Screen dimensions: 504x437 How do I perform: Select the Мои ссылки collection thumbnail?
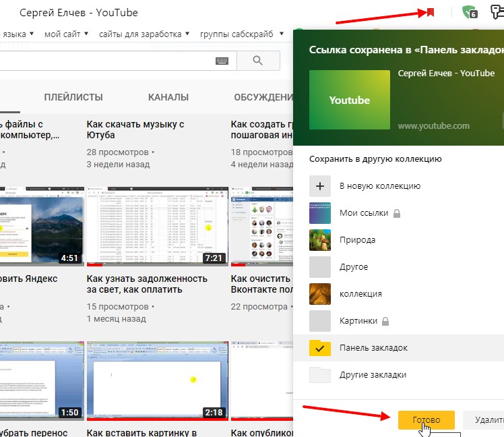coord(320,213)
